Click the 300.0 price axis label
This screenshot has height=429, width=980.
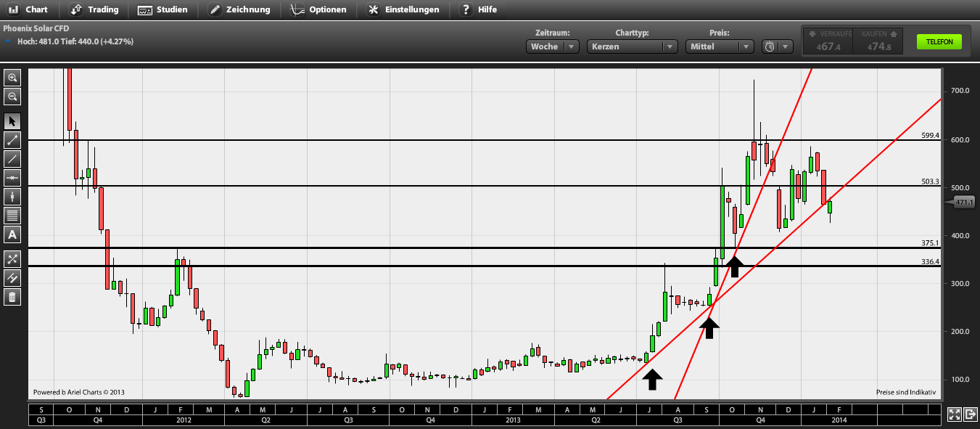pyautogui.click(x=959, y=283)
